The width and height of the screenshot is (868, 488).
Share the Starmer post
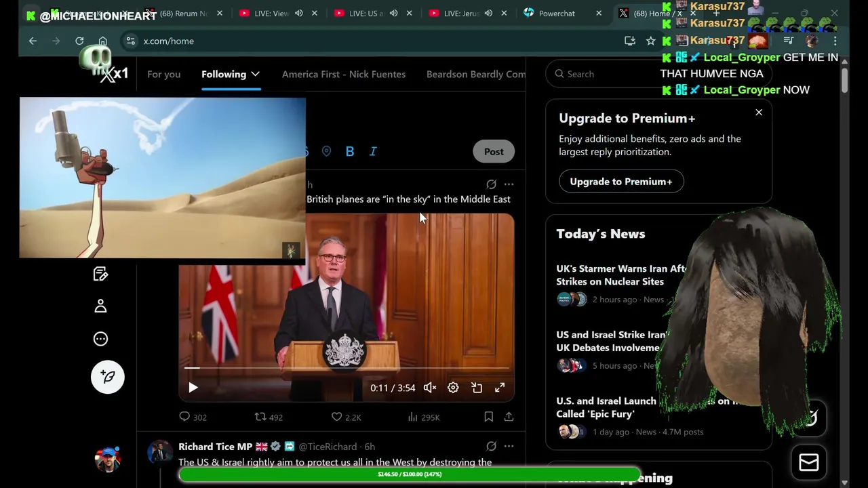509,417
